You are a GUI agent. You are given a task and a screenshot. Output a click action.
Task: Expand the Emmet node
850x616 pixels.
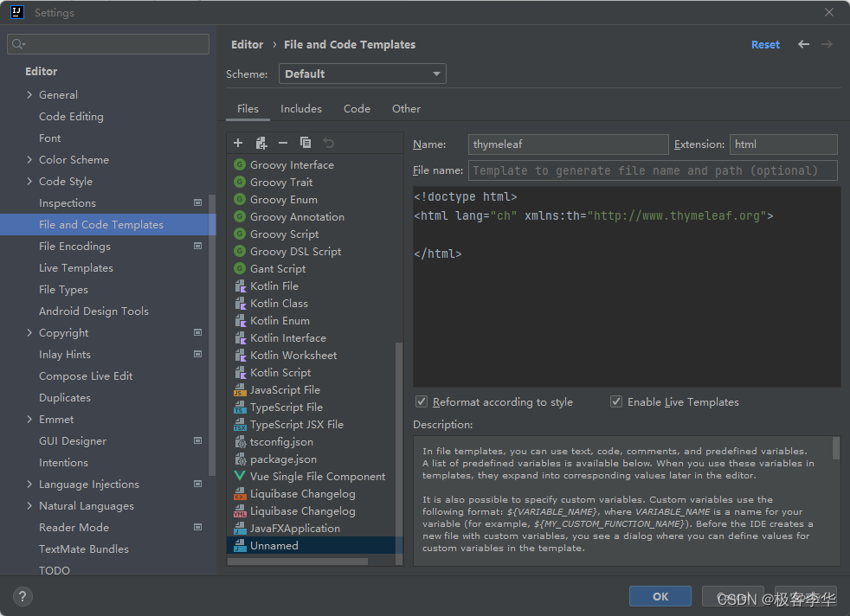pos(29,420)
